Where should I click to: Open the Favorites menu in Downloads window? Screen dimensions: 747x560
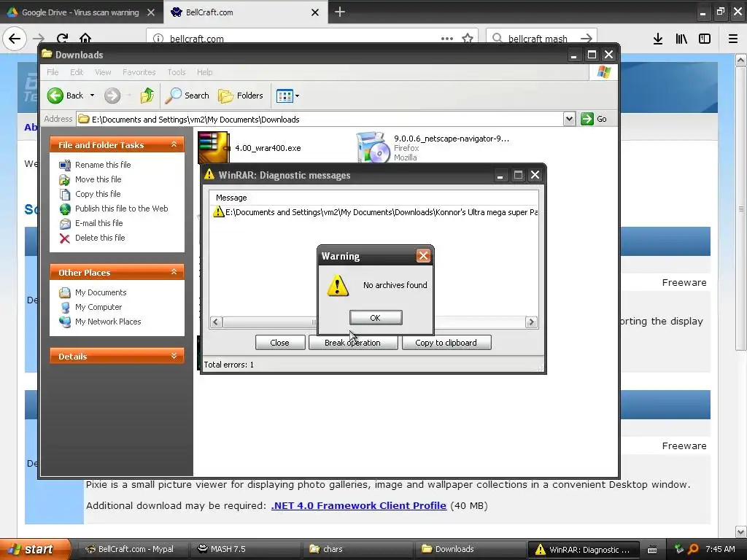pos(139,72)
